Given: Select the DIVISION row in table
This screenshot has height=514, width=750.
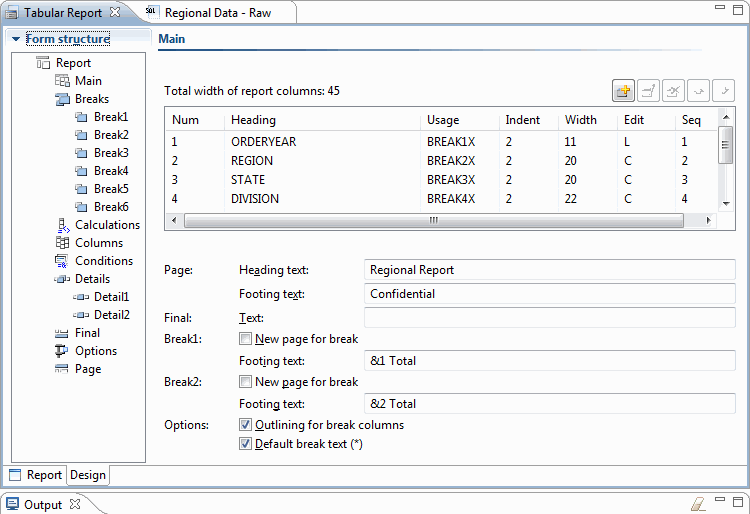Looking at the screenshot, I should [x=441, y=199].
